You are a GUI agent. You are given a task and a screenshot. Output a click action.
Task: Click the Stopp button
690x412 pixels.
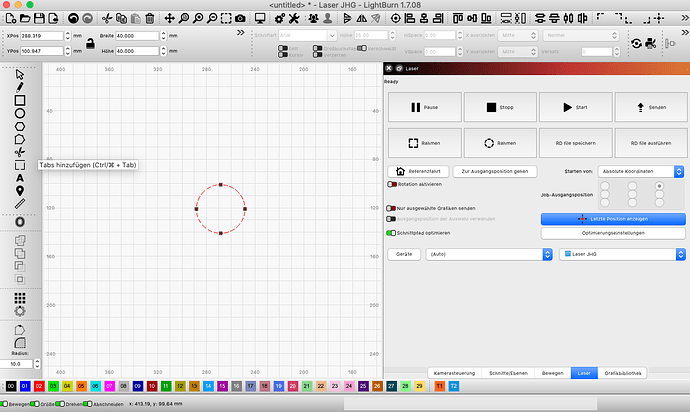(x=500, y=107)
